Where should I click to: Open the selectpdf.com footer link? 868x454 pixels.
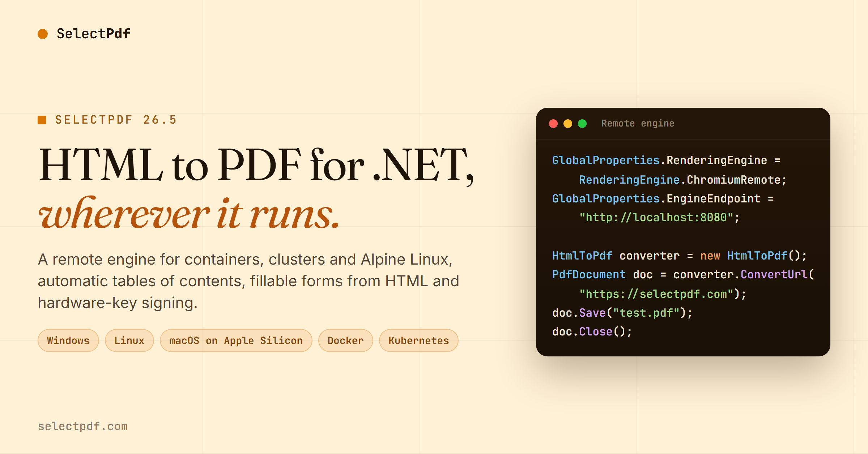[x=83, y=426]
